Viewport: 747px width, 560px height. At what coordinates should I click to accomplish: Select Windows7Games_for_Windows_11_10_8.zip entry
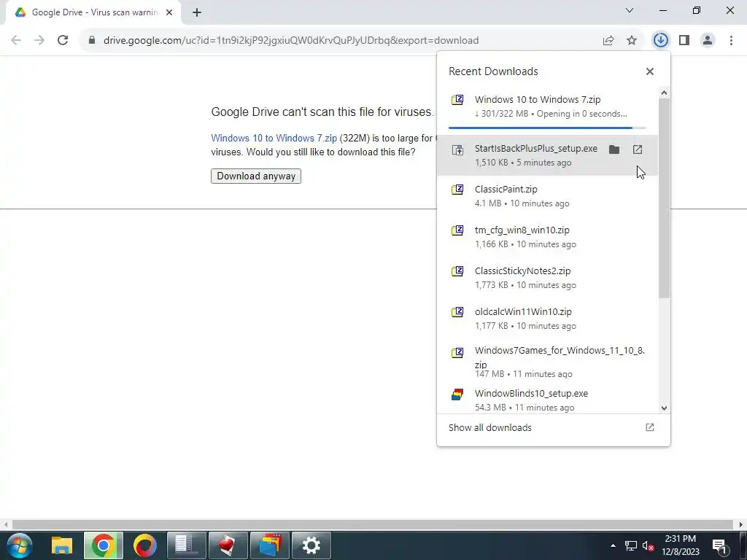pos(547,363)
